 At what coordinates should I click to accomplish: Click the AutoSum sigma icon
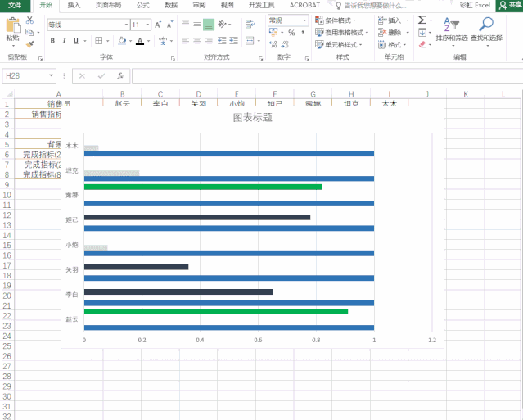coord(422,20)
